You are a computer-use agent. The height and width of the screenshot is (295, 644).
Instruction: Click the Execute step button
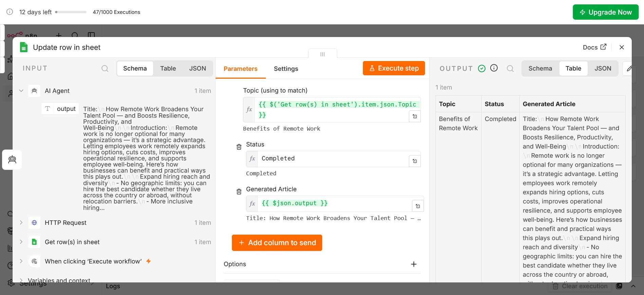394,68
